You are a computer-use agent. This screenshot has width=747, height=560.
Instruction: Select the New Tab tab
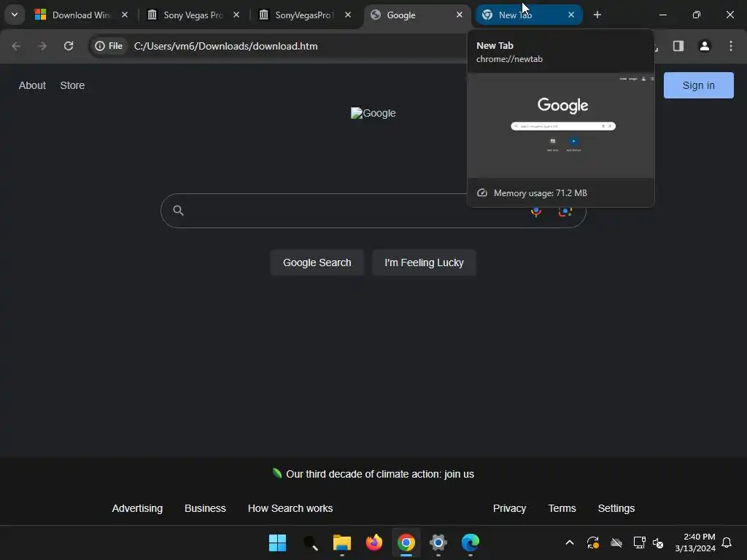(527, 15)
